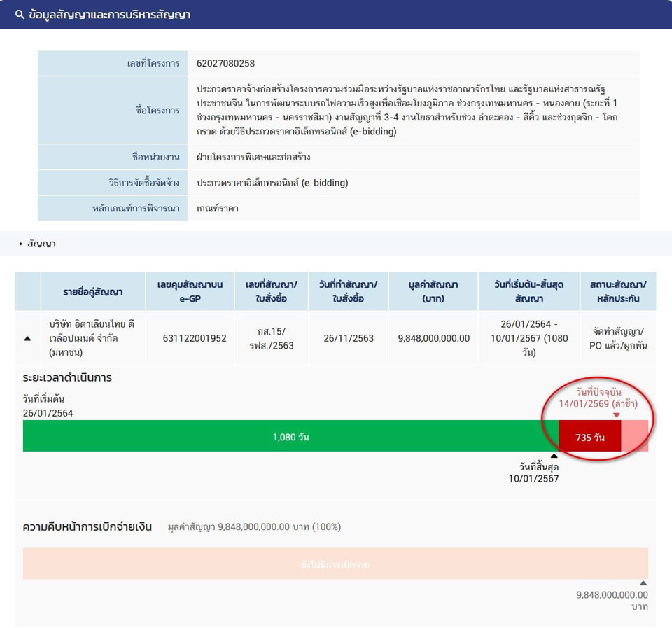The image size is (672, 628).
Task: Select the dark red 735 วัน delay segment
Action: (x=589, y=438)
